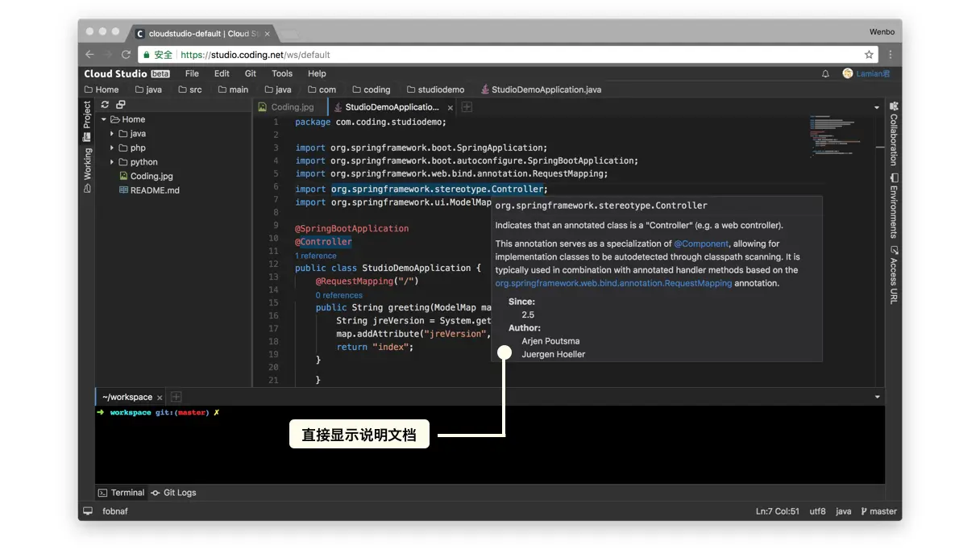This screenshot has width=980, height=550.
Task: Click the Lamian user avatar
Action: [848, 73]
